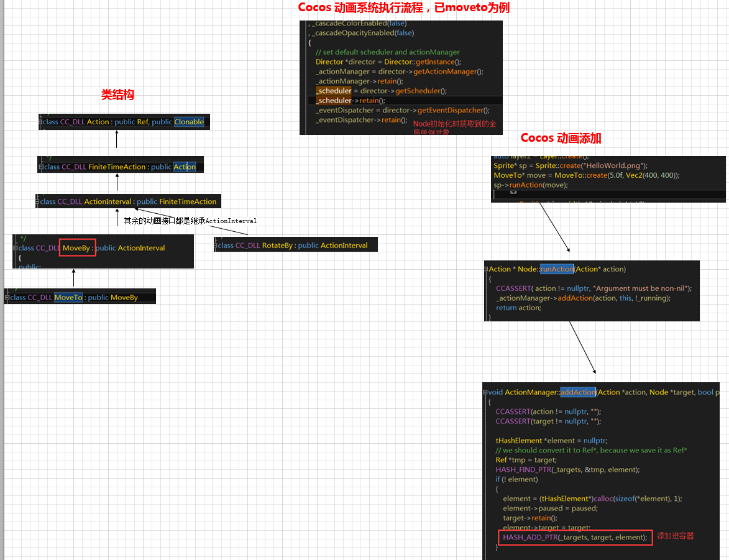This screenshot has width=729, height=560.
Task: Select the 'ActionManager::addAction' function code image
Action: [x=601, y=471]
